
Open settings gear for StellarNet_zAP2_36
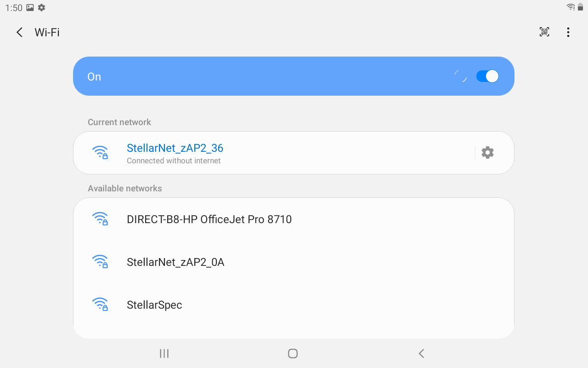(x=487, y=152)
